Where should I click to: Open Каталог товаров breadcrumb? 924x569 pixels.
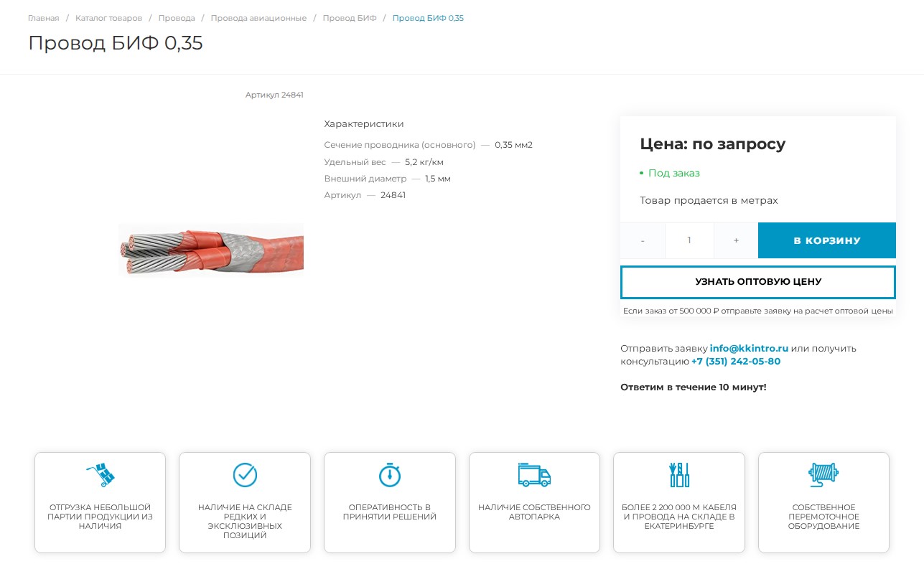pyautogui.click(x=108, y=18)
